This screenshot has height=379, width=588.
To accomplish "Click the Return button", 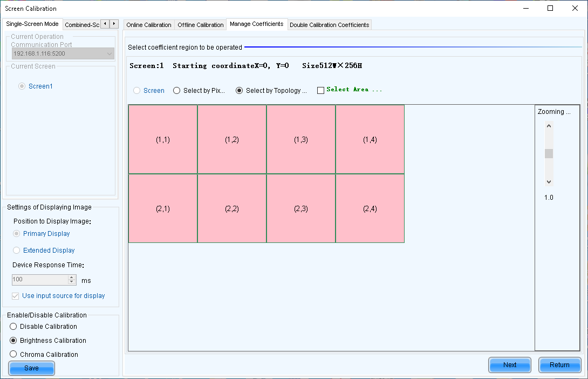I will click(559, 365).
